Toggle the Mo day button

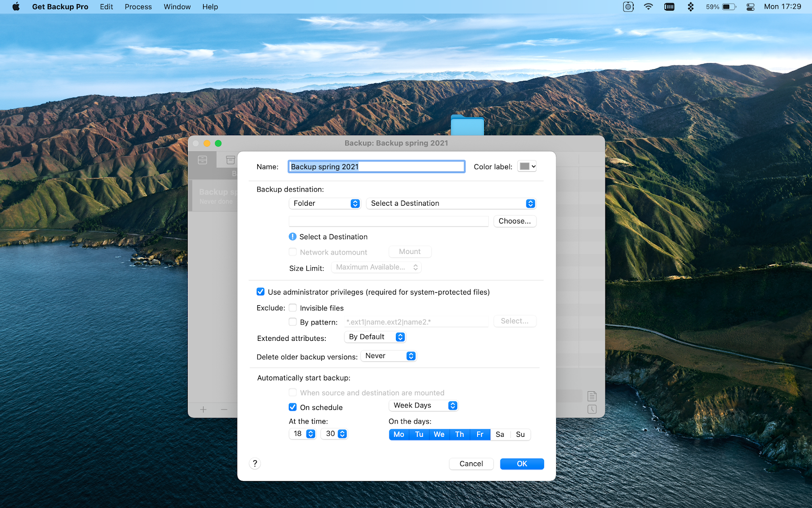[x=399, y=434]
